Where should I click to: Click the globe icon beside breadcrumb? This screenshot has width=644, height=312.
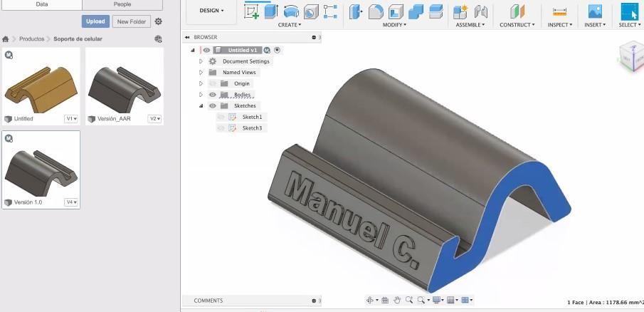(x=158, y=39)
